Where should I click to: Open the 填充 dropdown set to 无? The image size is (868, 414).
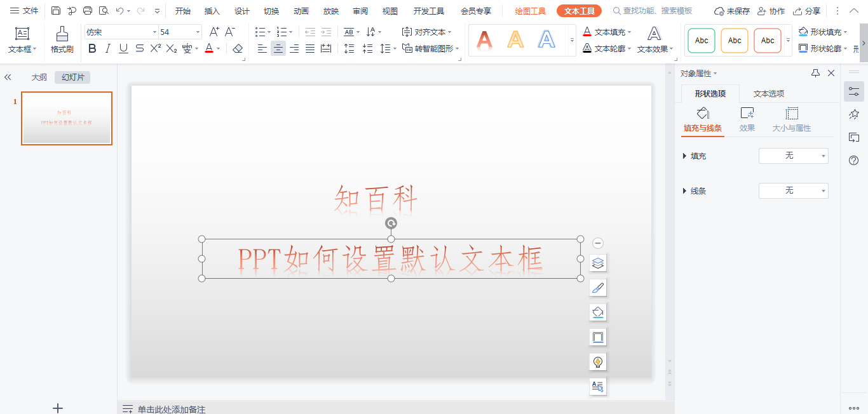tap(793, 156)
